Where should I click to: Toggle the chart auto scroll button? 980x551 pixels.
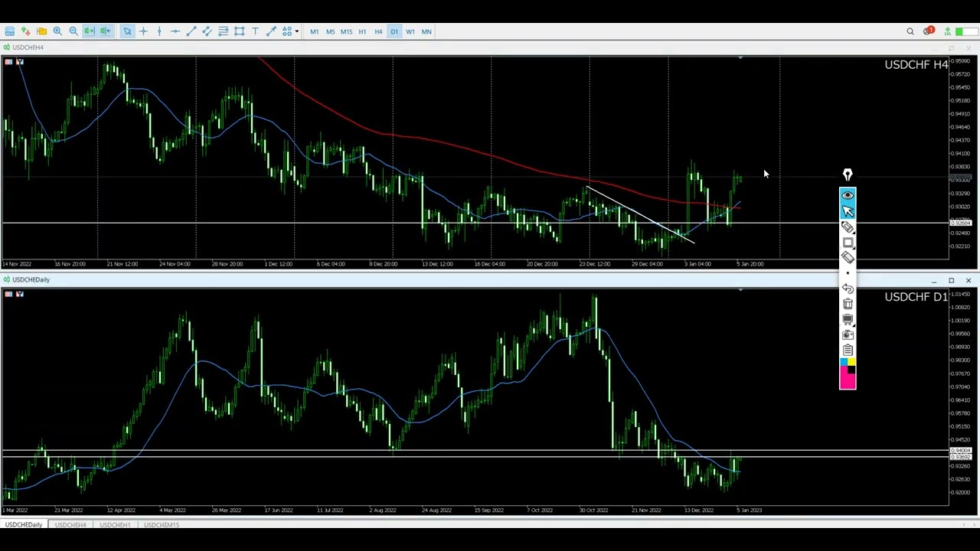click(90, 31)
